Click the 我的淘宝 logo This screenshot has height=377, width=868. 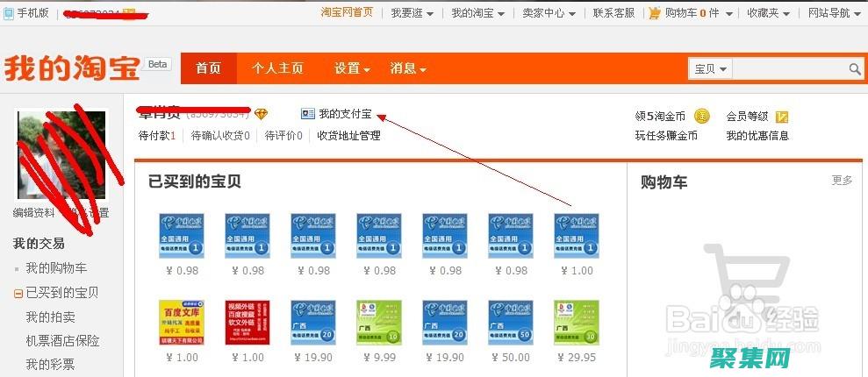pos(72,69)
